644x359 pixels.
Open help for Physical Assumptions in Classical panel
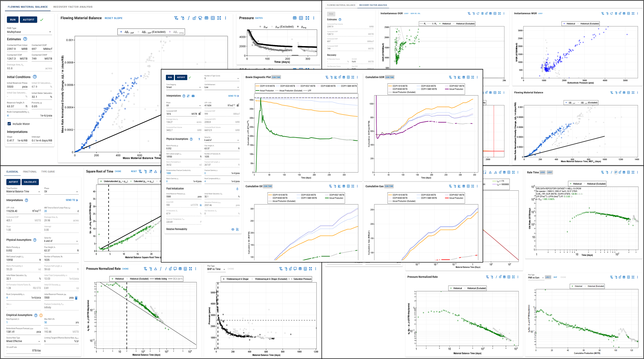(x=35, y=240)
